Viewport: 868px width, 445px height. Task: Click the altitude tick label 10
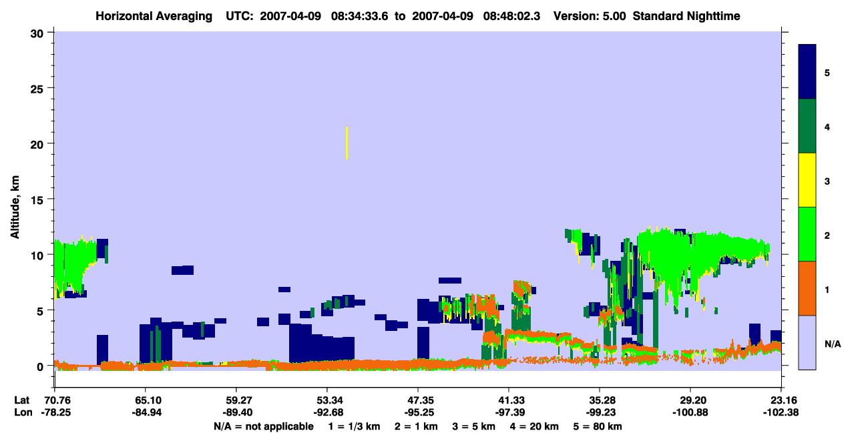coord(38,255)
